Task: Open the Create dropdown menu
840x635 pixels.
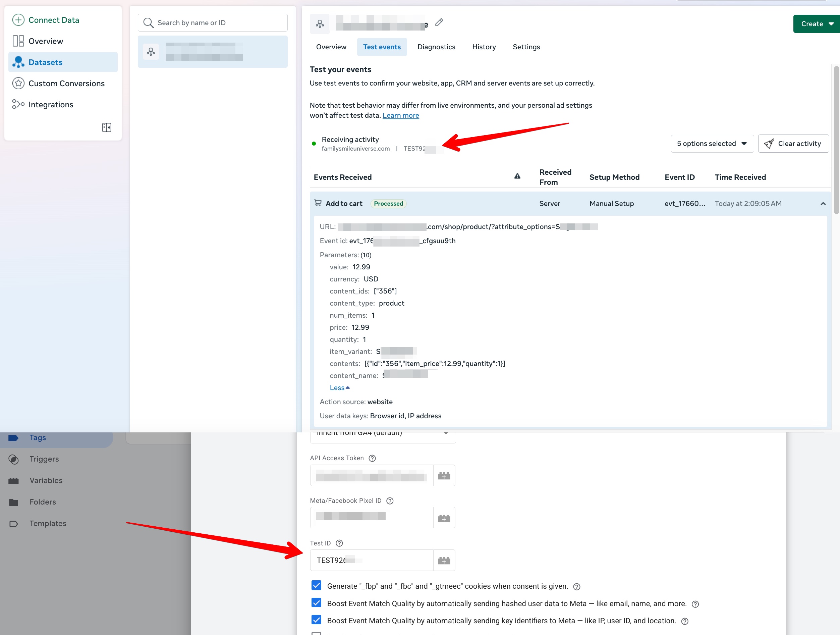Action: coord(816,23)
